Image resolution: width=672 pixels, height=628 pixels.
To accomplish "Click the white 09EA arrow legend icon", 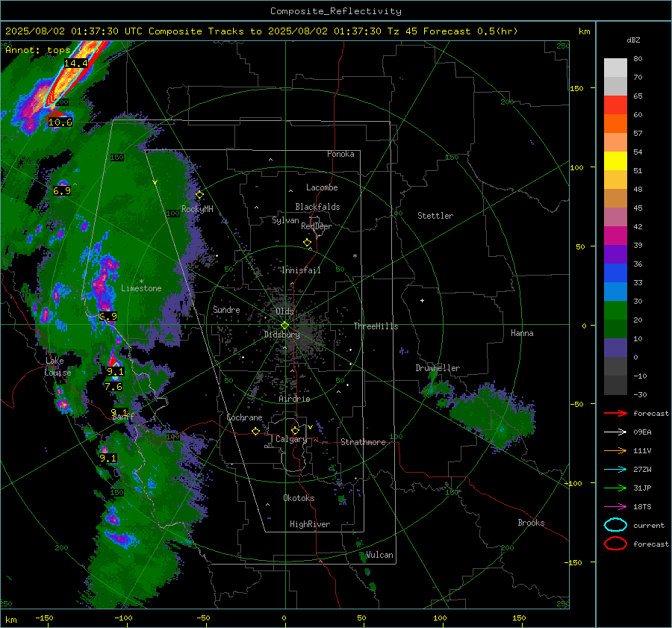I will click(615, 432).
